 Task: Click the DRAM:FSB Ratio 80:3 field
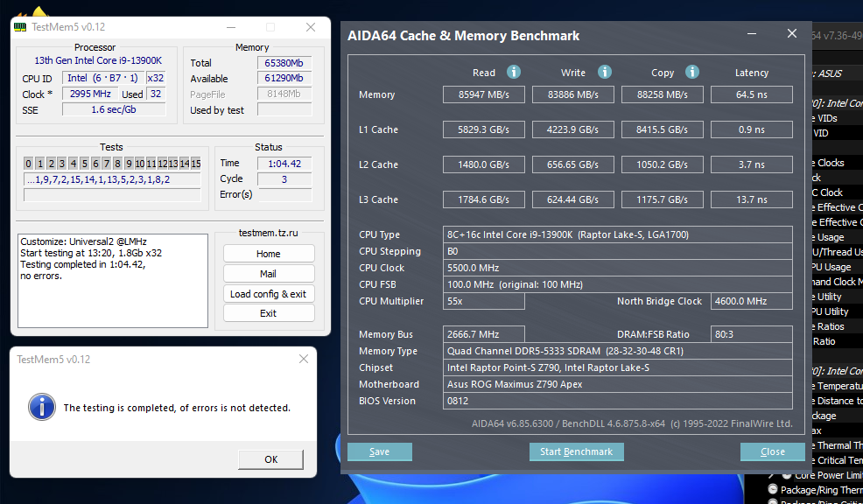(752, 334)
